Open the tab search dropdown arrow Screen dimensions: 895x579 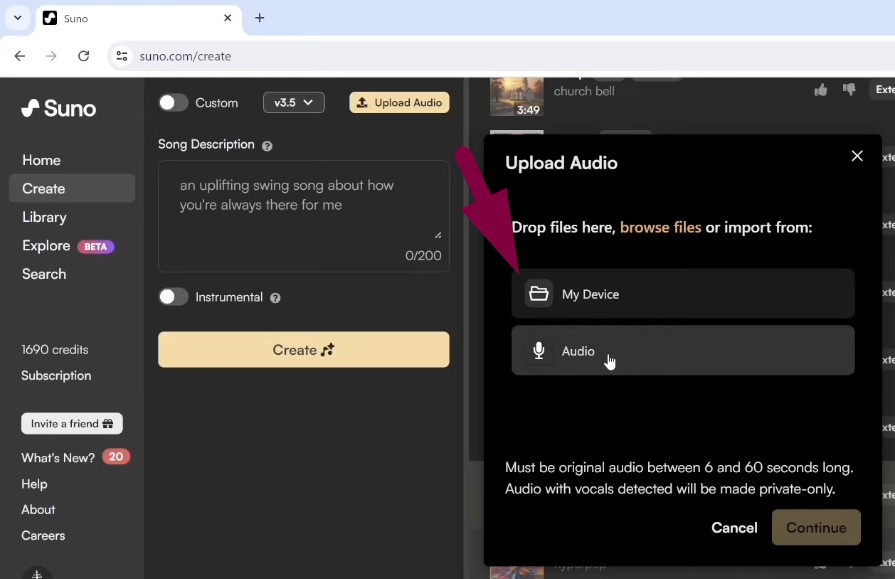click(18, 18)
